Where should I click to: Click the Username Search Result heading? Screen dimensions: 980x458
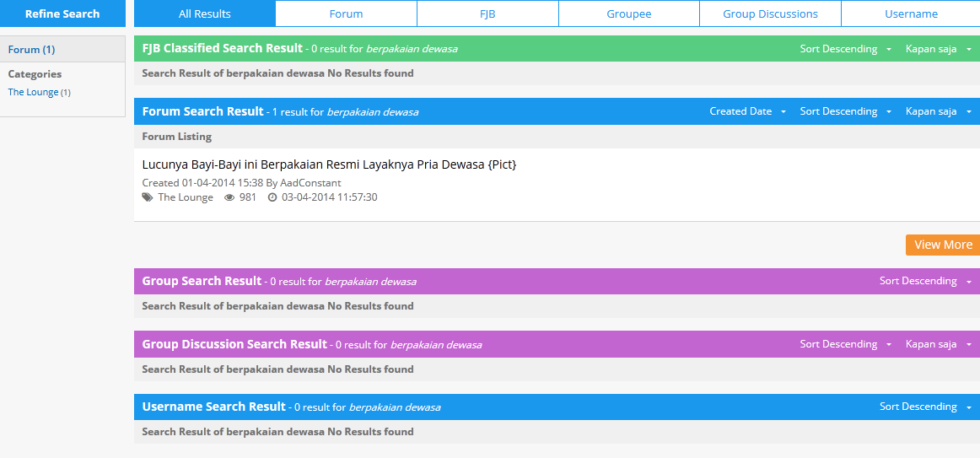click(x=214, y=407)
